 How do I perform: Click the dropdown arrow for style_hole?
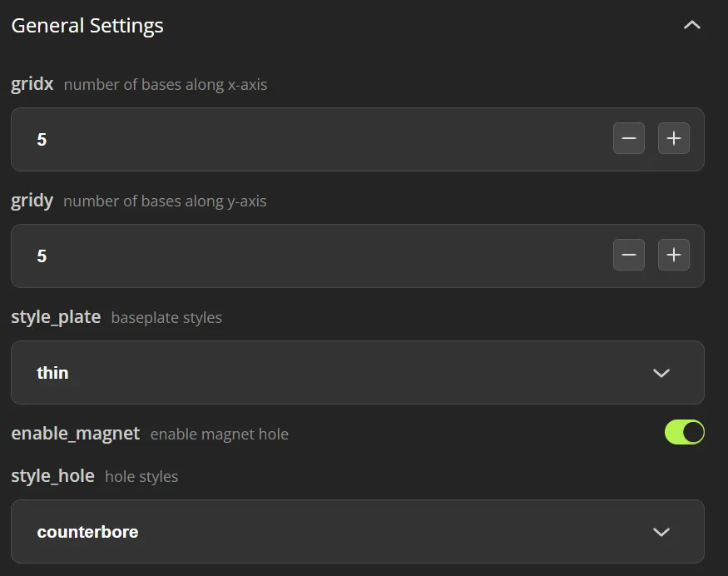click(661, 531)
